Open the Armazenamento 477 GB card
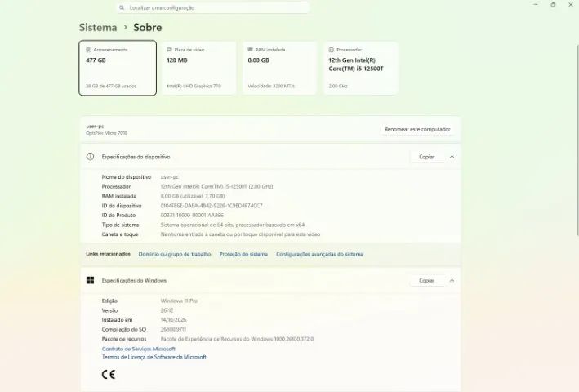Screen dimensions: 579x392 [x=118, y=68]
